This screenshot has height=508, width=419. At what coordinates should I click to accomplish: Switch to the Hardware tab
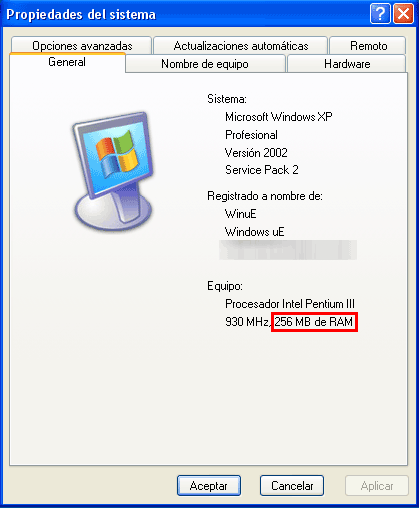pos(347,64)
